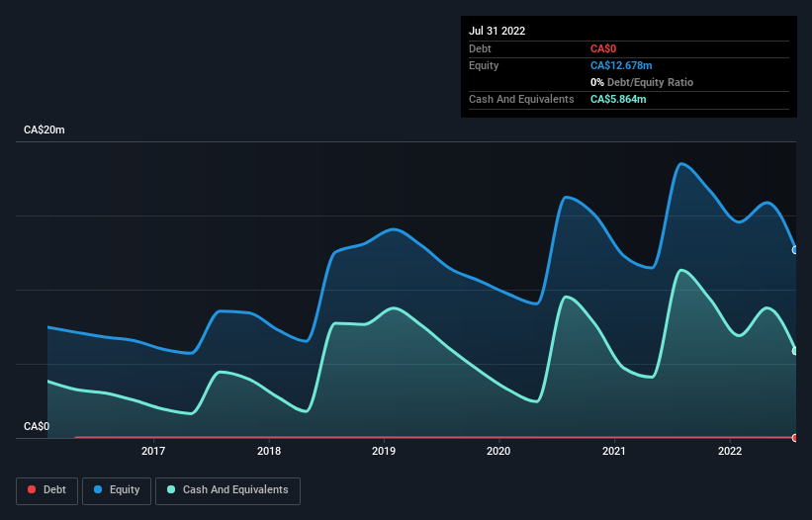The height and width of the screenshot is (520, 812).
Task: Click the red CA$0 Debt value in tooltip
Action: click(x=603, y=48)
